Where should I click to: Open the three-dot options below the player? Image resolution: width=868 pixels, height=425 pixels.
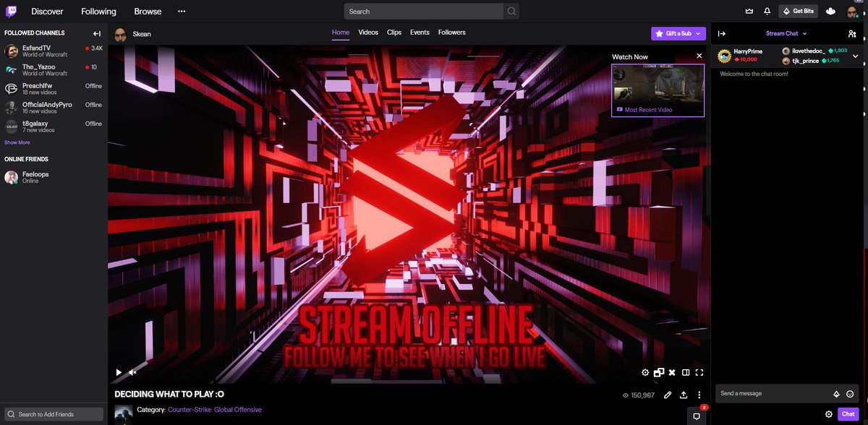699,395
